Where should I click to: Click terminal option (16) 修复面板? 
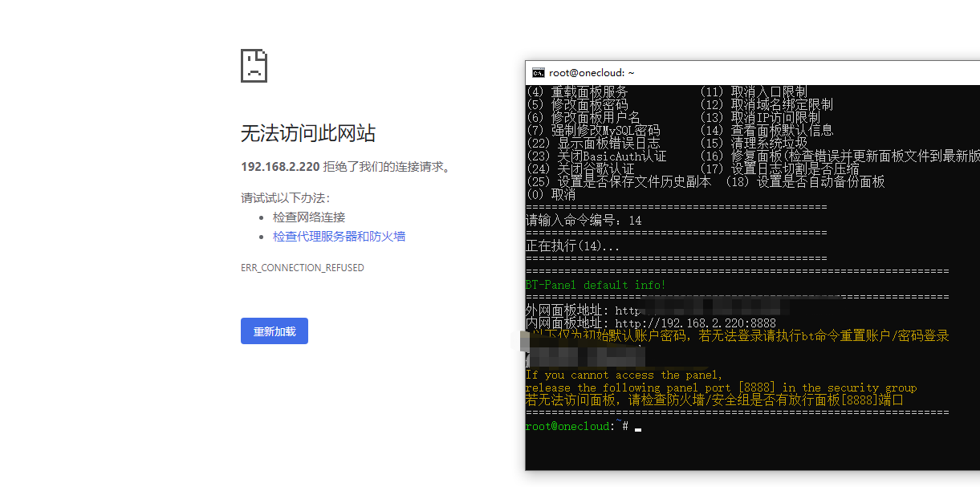coord(840,156)
